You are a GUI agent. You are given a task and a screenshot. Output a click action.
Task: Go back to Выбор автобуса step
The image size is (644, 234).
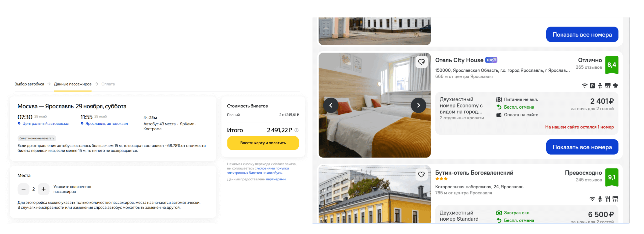(x=29, y=84)
